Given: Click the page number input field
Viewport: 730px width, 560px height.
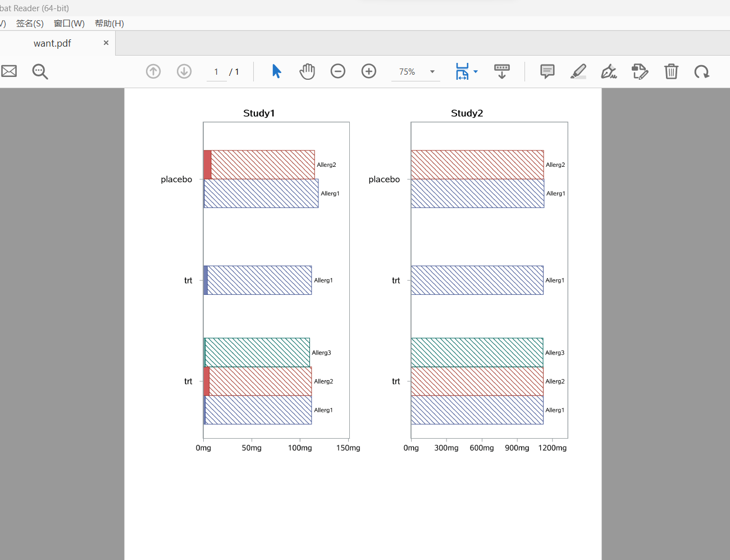Looking at the screenshot, I should pyautogui.click(x=216, y=72).
